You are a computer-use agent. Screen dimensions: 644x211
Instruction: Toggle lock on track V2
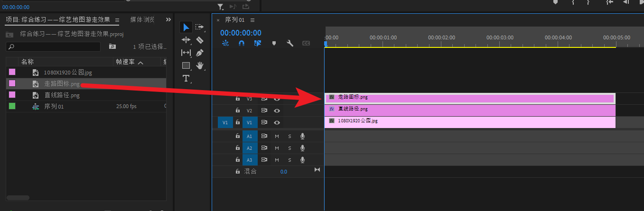click(x=238, y=110)
